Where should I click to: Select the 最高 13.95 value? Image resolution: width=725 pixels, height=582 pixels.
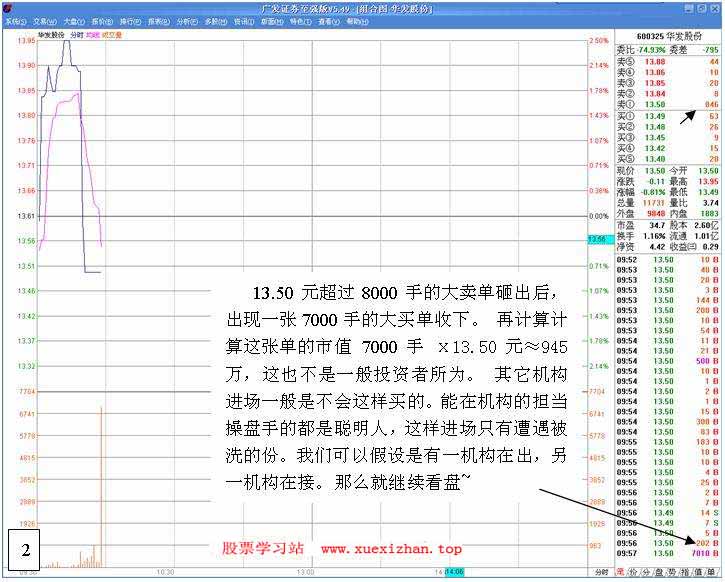click(x=708, y=181)
